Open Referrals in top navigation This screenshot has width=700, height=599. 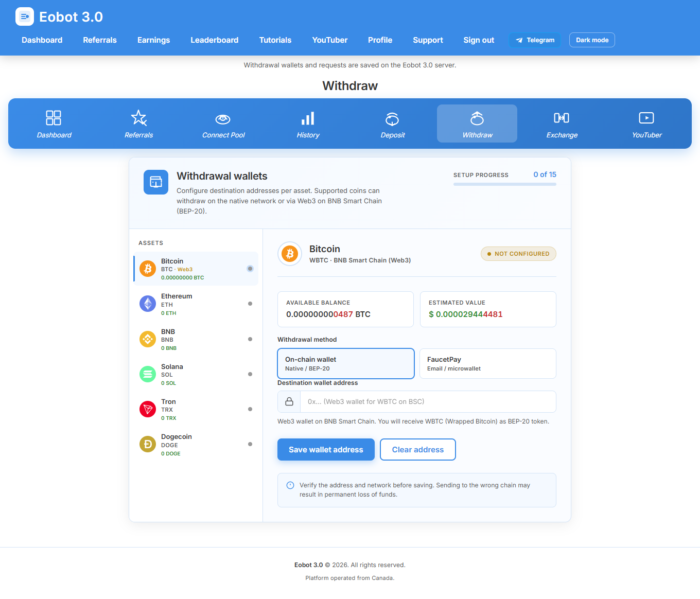[x=100, y=40]
